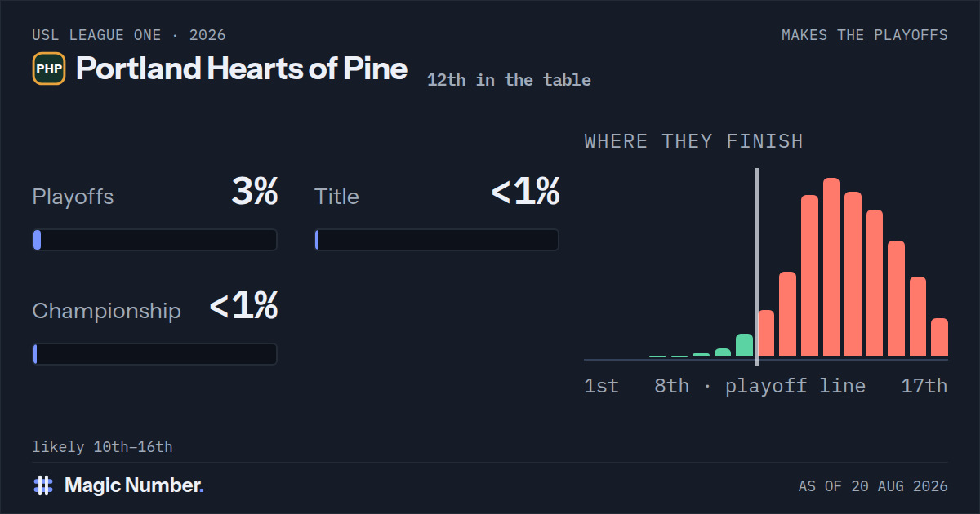Viewport: 980px width, 514px height.
Task: Click the Where They Finish heading
Action: click(x=693, y=141)
